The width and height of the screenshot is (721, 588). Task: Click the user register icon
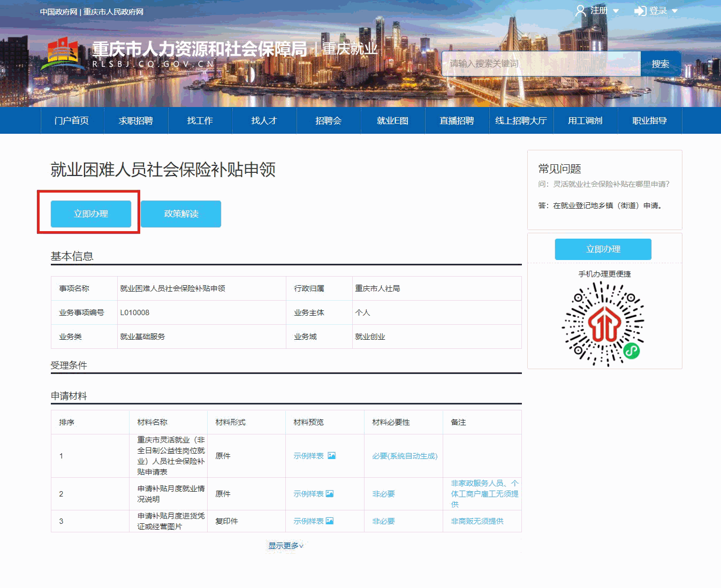580,11
